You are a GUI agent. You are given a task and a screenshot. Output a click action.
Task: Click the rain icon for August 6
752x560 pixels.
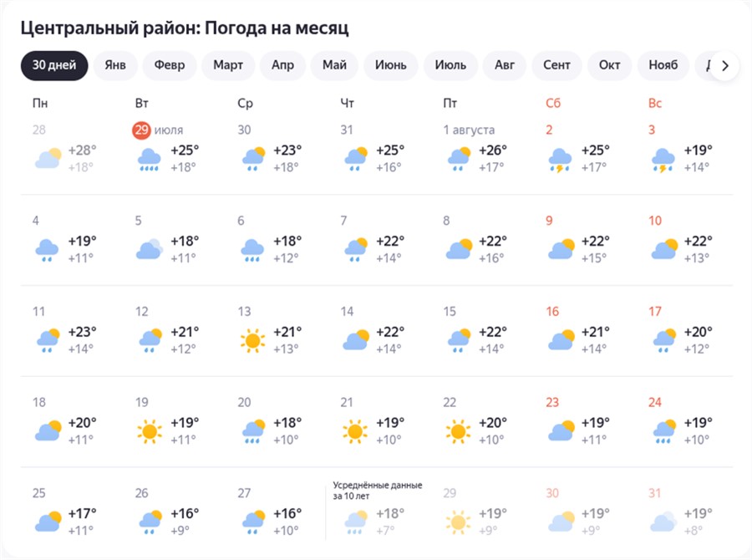(252, 250)
